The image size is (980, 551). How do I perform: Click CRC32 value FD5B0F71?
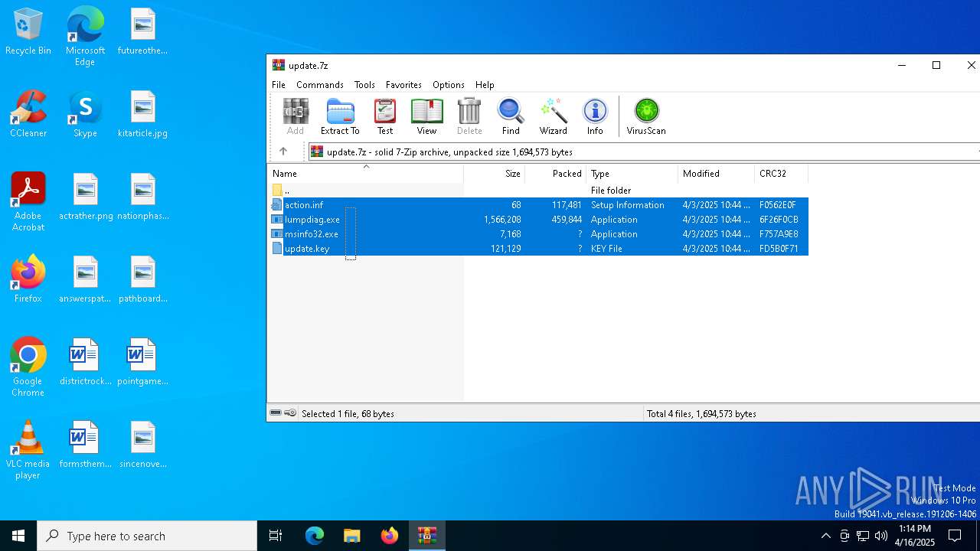pos(779,249)
